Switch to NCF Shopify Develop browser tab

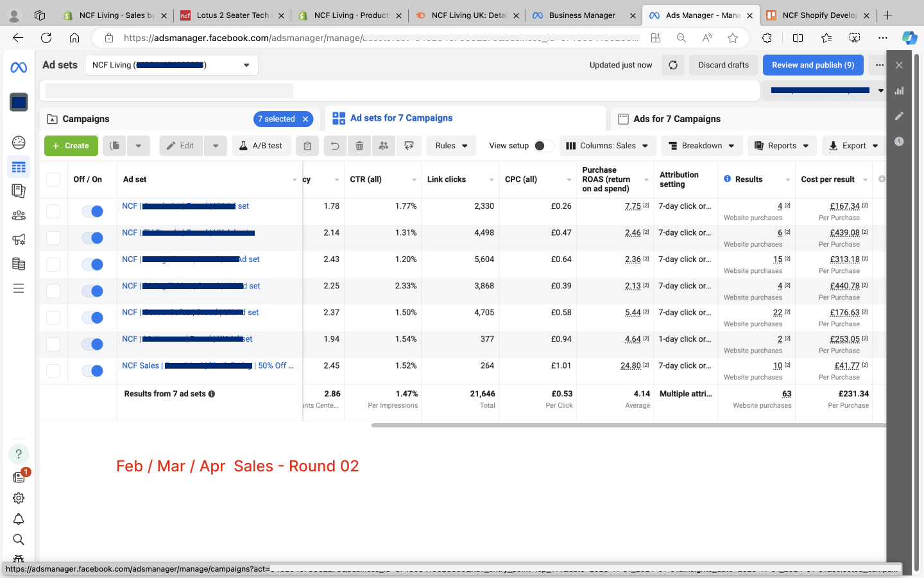[819, 15]
